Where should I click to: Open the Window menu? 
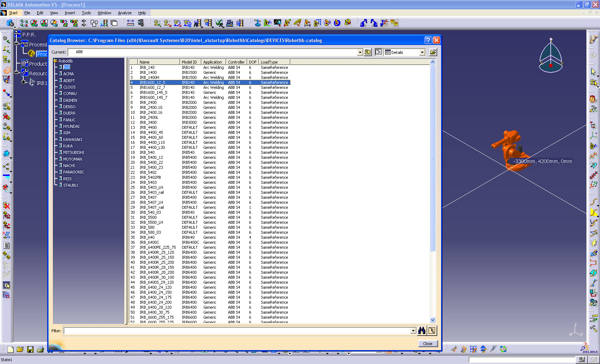(x=105, y=13)
